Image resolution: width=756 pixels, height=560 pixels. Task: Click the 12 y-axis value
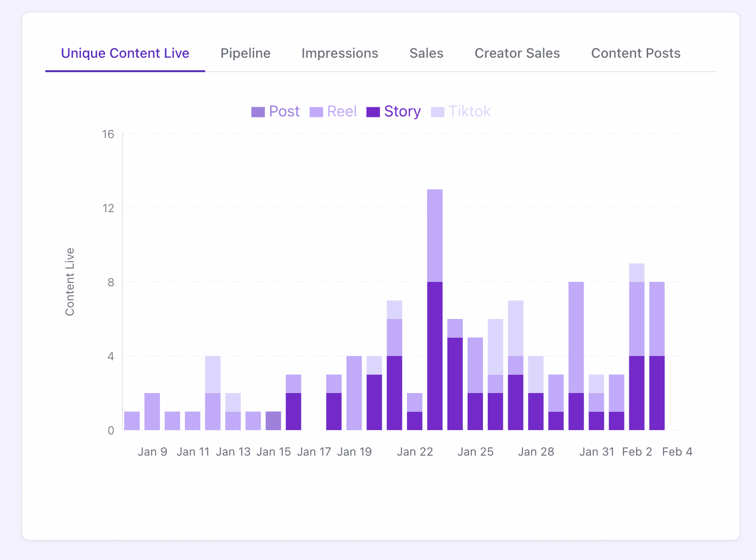click(x=108, y=208)
